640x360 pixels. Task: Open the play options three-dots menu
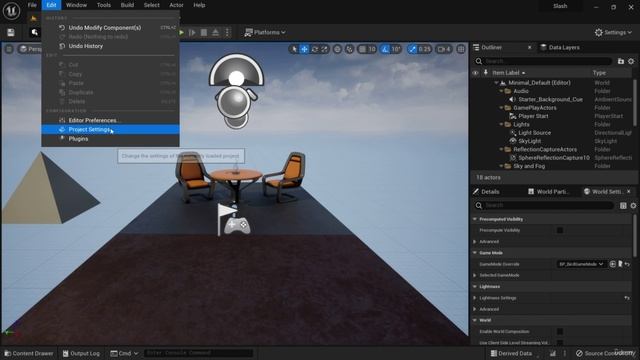228,33
